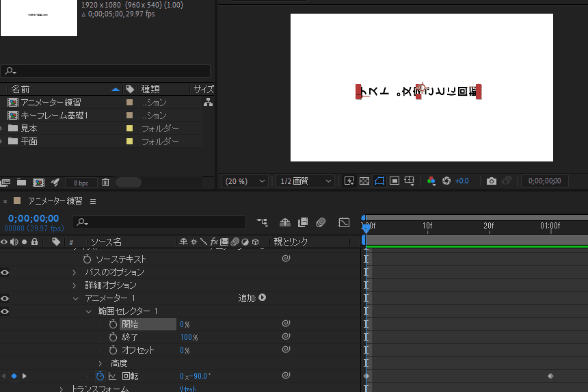Open 追加 animator property menu arrow
The width and height of the screenshot is (588, 392).
point(262,298)
